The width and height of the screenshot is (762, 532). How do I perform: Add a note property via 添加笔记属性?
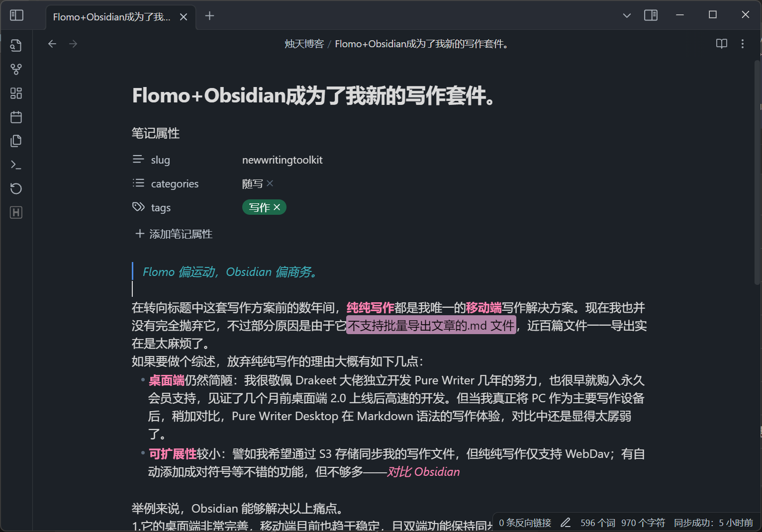(x=174, y=234)
